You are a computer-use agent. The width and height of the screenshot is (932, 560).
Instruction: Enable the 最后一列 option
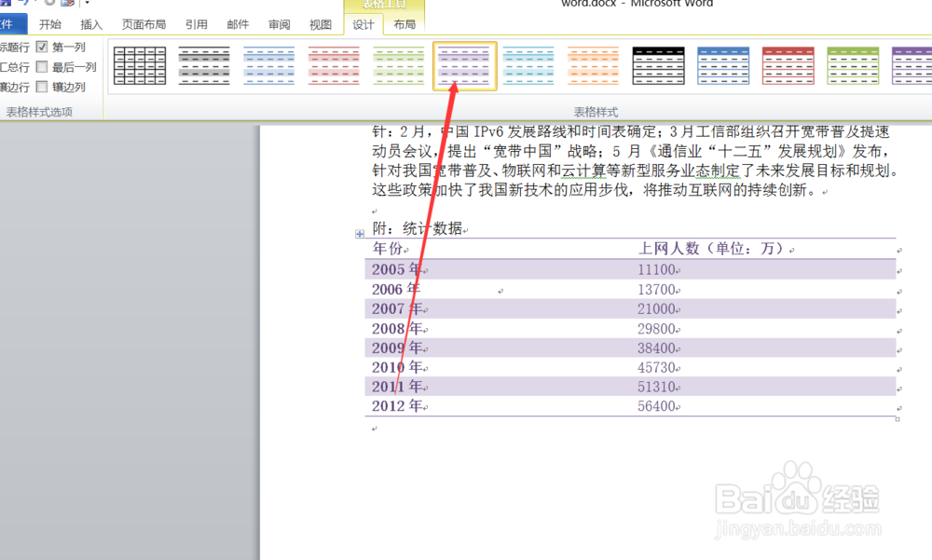41,66
